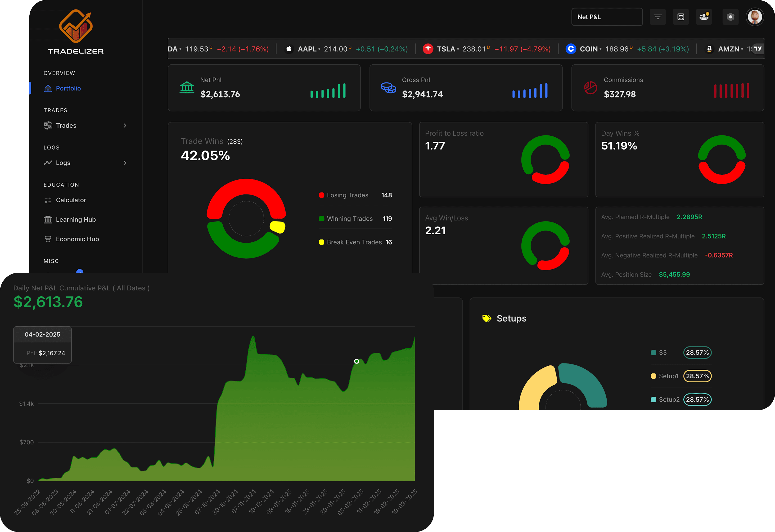Click the S3 teal legend swatch

point(653,353)
